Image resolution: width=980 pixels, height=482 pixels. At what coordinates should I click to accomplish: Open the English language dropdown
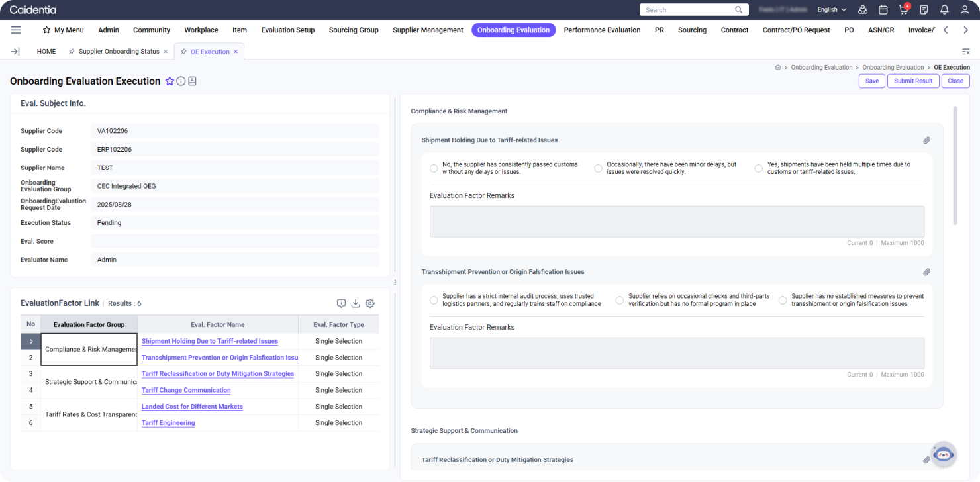pos(832,10)
